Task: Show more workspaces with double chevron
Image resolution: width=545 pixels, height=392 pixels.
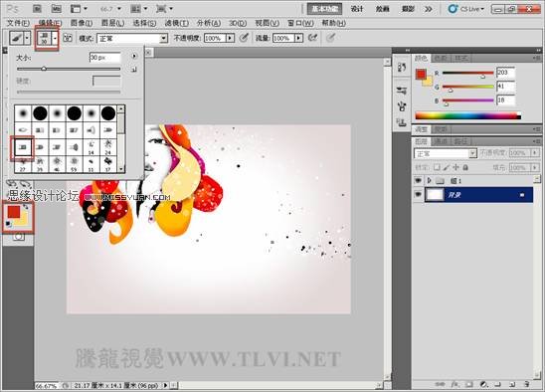Action: pos(429,9)
